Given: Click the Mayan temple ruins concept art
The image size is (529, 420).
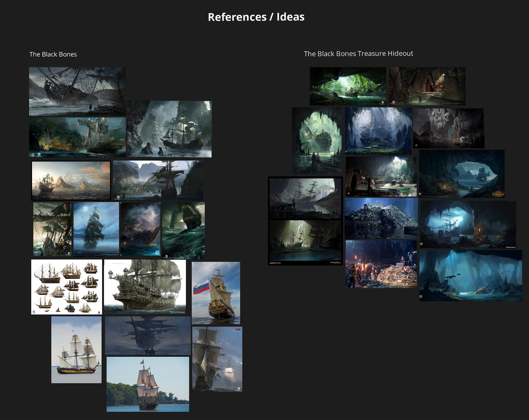Looking at the screenshot, I should pyautogui.click(x=427, y=86).
